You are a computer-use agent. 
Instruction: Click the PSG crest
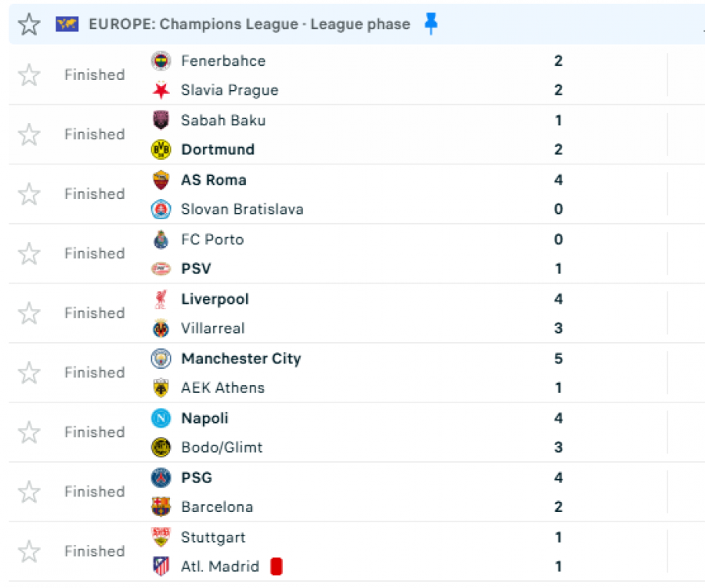click(161, 478)
